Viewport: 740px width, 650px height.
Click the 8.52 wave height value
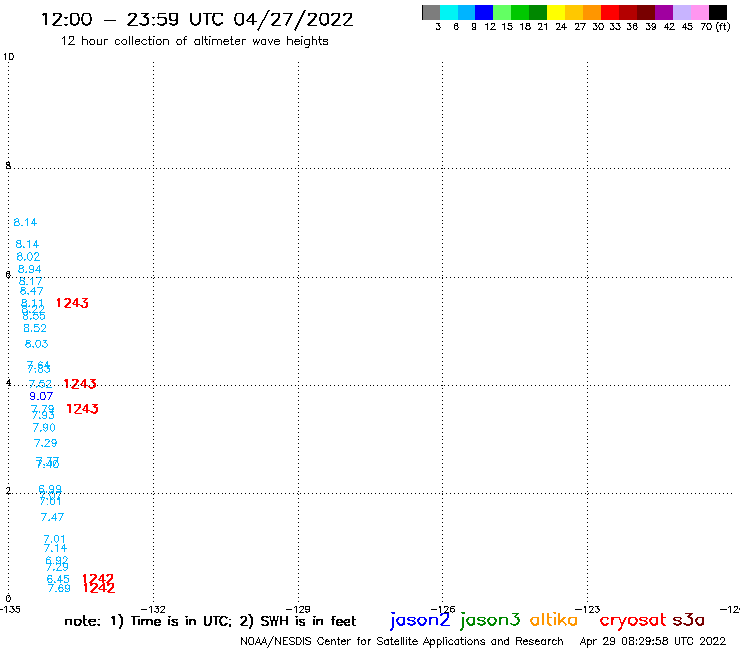click(x=35, y=328)
